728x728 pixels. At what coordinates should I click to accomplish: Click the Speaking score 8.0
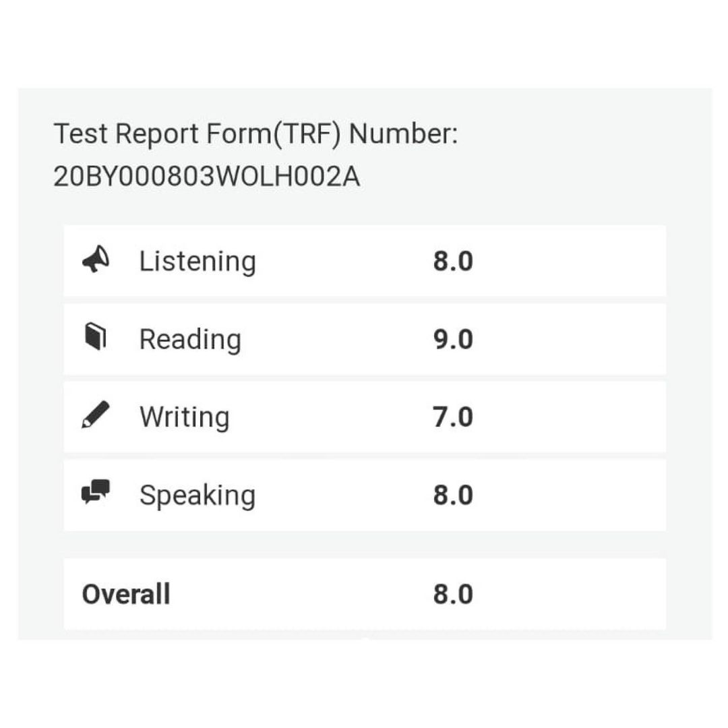(x=453, y=493)
